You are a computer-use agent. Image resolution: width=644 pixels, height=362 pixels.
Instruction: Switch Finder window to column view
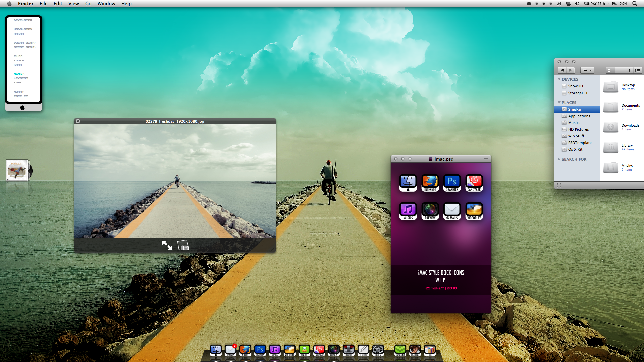[x=629, y=70]
